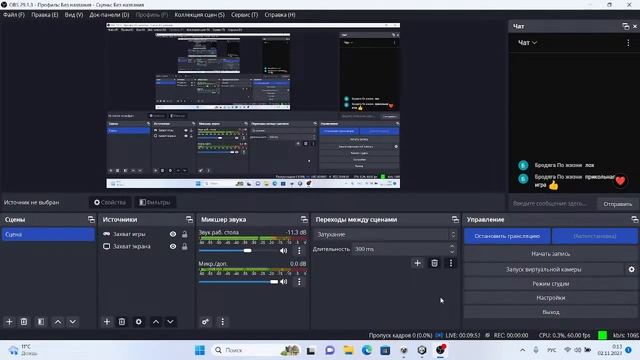The image size is (640, 360).
Task: Open the Файл menu
Action: 14,15
